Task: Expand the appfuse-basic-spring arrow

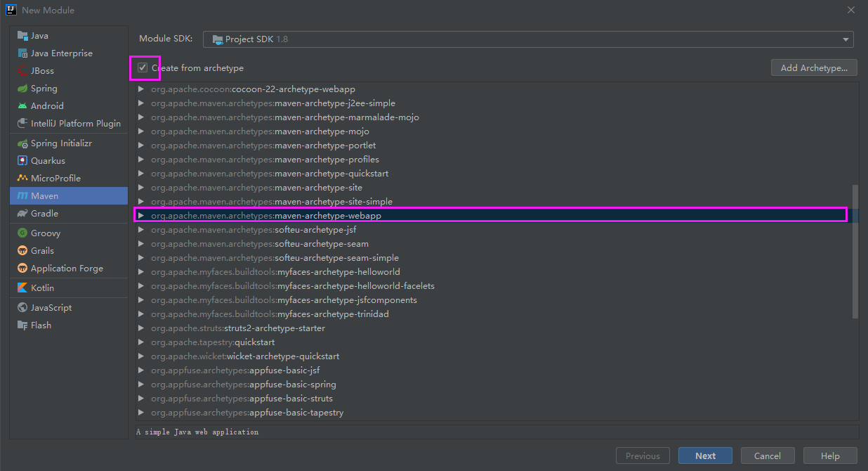Action: click(141, 385)
